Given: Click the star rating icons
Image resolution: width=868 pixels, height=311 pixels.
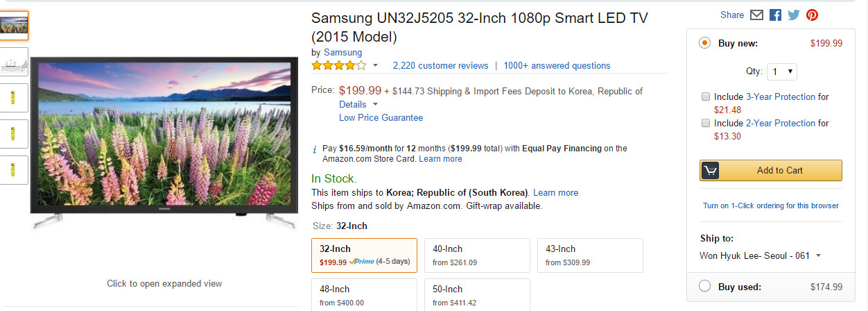Looking at the screenshot, I should click(x=339, y=66).
